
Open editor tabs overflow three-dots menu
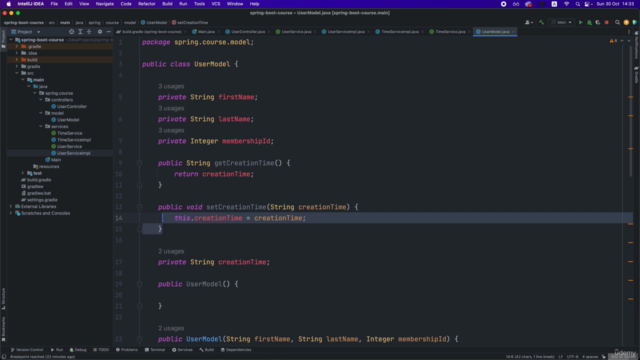tap(629, 31)
